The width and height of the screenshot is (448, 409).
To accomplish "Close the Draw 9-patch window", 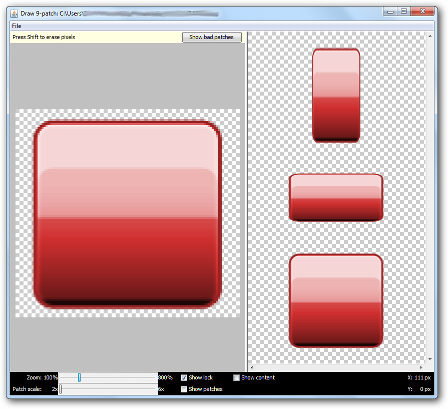I will point(422,11).
